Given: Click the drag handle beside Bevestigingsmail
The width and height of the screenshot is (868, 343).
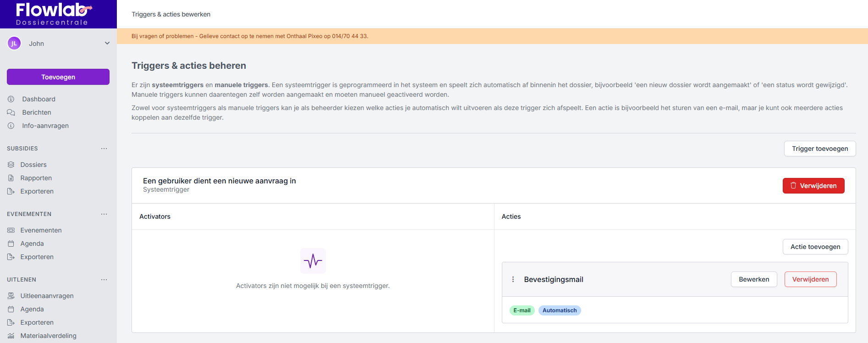Looking at the screenshot, I should [x=513, y=279].
